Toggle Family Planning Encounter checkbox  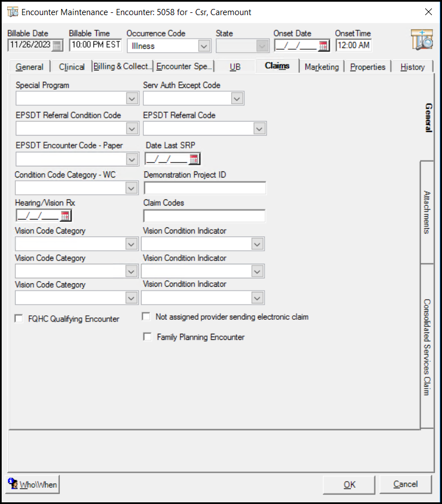[148, 337]
